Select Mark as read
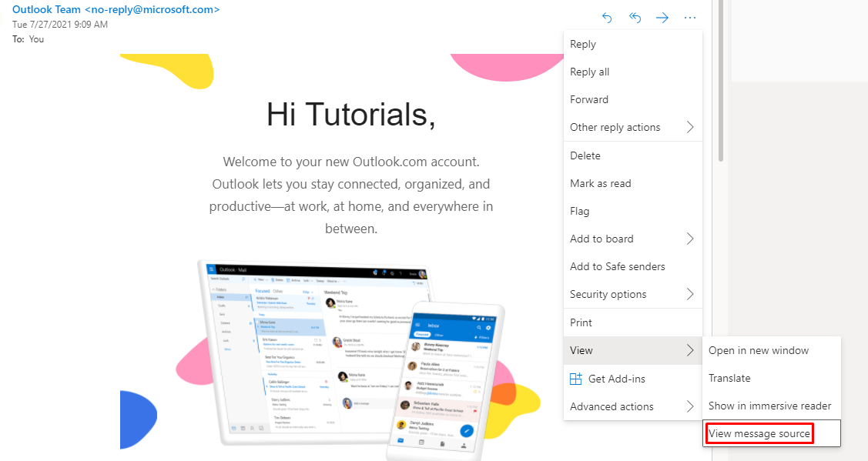 click(600, 183)
